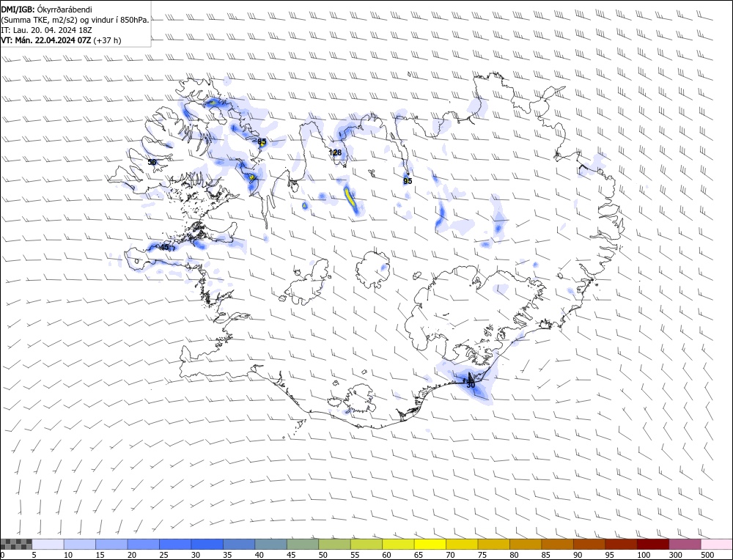Select the '50' tick label on legend
733x560 pixels.
323,555
